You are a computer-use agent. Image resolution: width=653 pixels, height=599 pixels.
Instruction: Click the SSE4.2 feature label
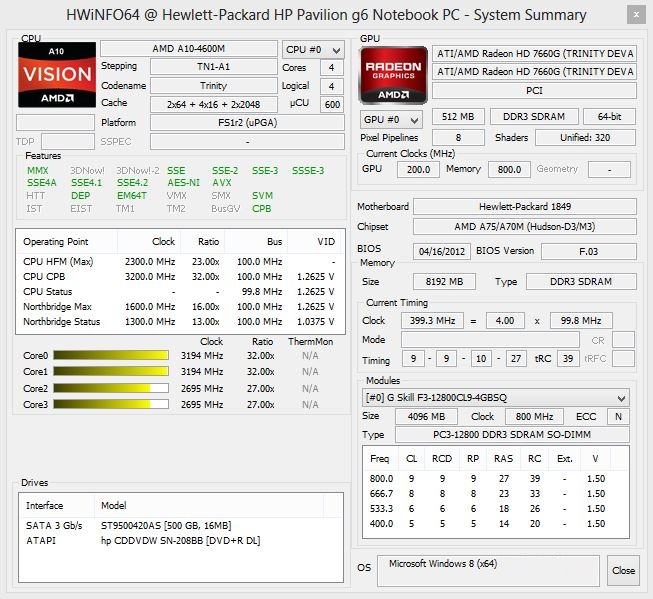[x=132, y=183]
